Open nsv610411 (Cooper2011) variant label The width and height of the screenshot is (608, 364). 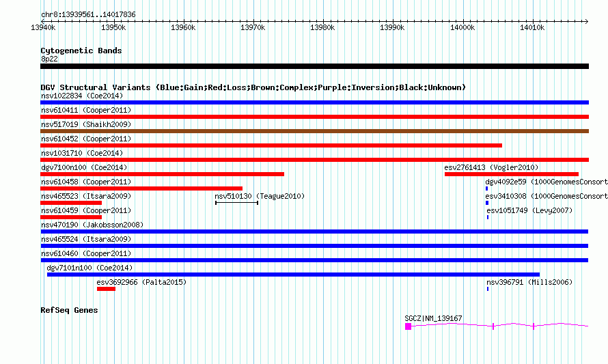(86, 110)
